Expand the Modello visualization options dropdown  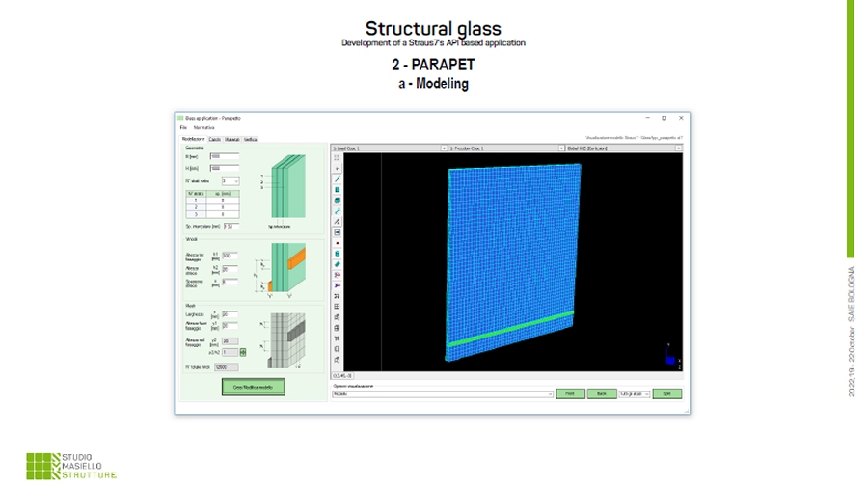click(551, 394)
